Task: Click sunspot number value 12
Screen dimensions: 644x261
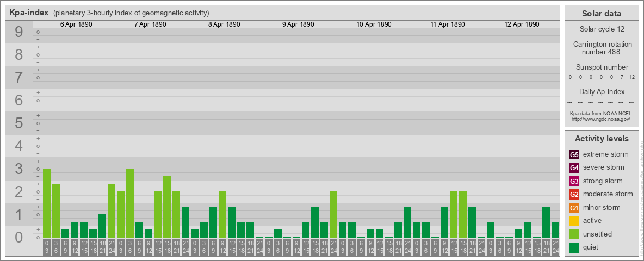Action: (x=632, y=77)
